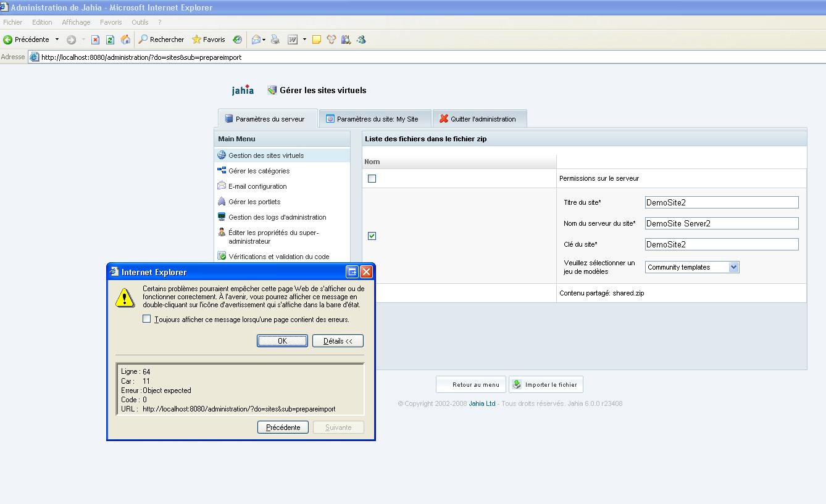Open the Edition menu
826x504 pixels.
pyautogui.click(x=42, y=22)
